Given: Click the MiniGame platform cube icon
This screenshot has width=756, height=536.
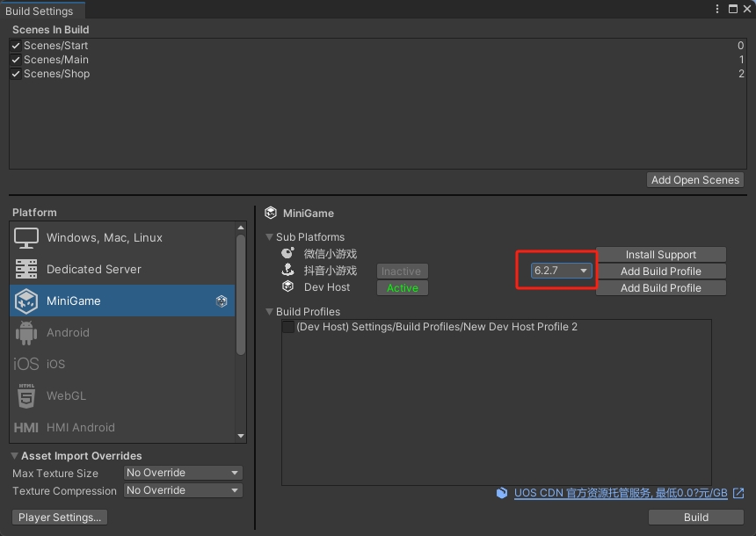Looking at the screenshot, I should coord(26,301).
